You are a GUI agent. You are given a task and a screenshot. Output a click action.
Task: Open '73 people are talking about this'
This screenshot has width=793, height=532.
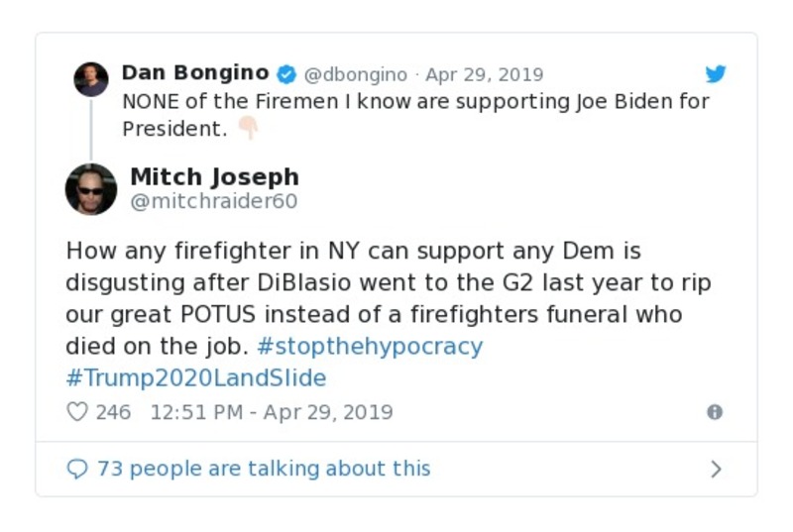click(264, 469)
